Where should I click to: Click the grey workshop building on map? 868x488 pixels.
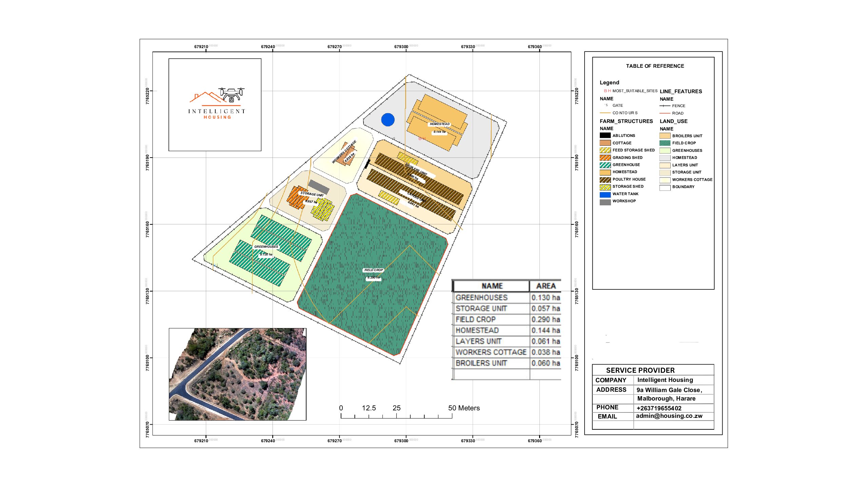pos(319,187)
